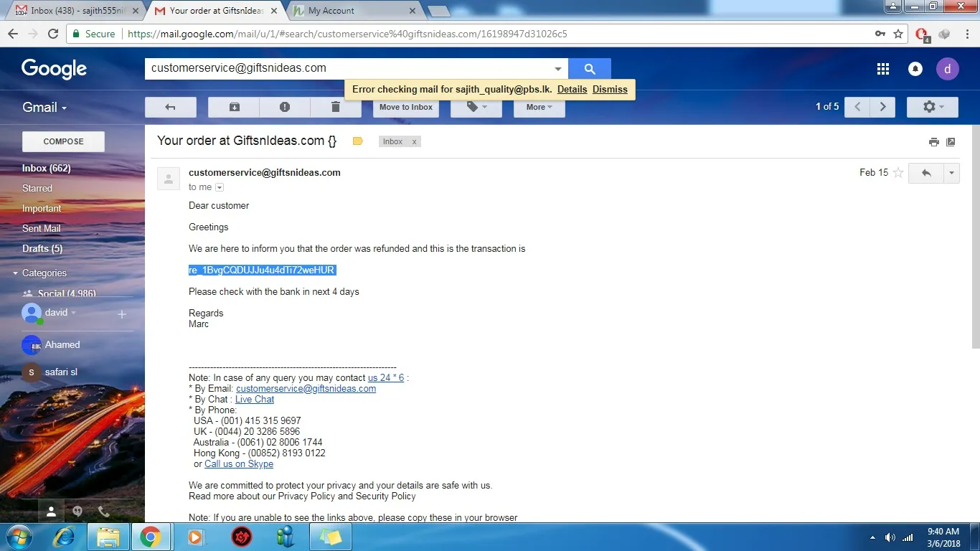Click the 'us 24 * 6' contact link
Screen dimensions: 980x551
(386, 378)
